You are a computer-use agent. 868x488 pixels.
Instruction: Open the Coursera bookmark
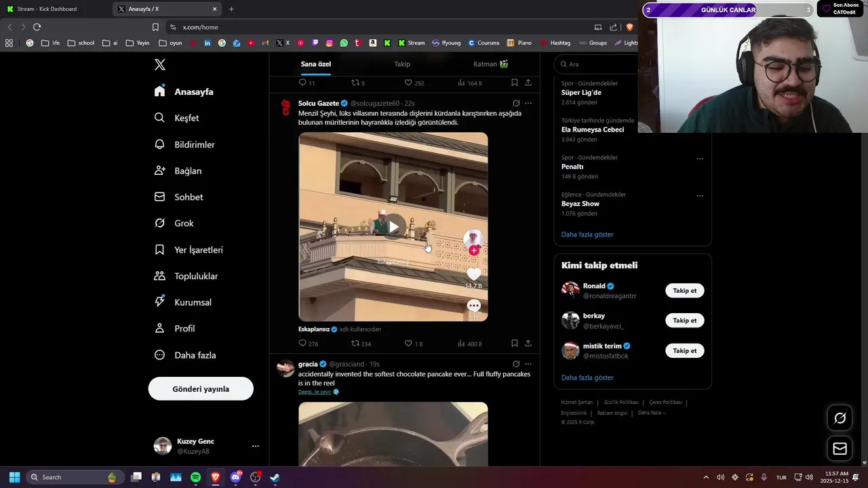(x=484, y=43)
